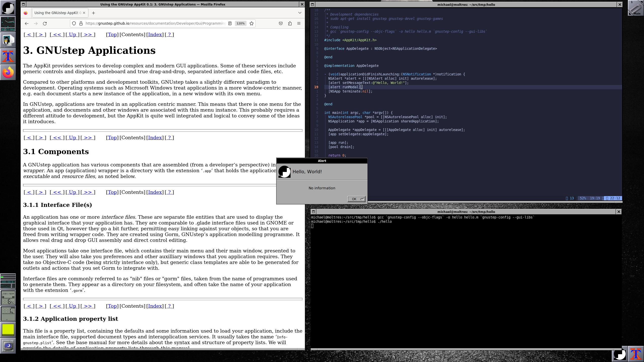Image resolution: width=644 pixels, height=362 pixels.
Task: Open the Firefox extensions puzzle icon
Action: (x=290, y=23)
